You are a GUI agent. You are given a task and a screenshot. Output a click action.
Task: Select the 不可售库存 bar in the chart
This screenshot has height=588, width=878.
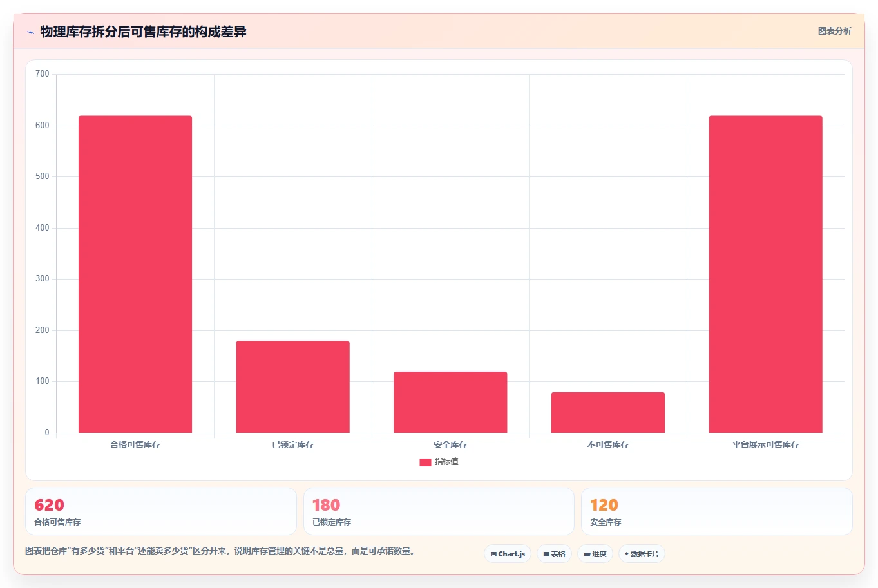608,412
